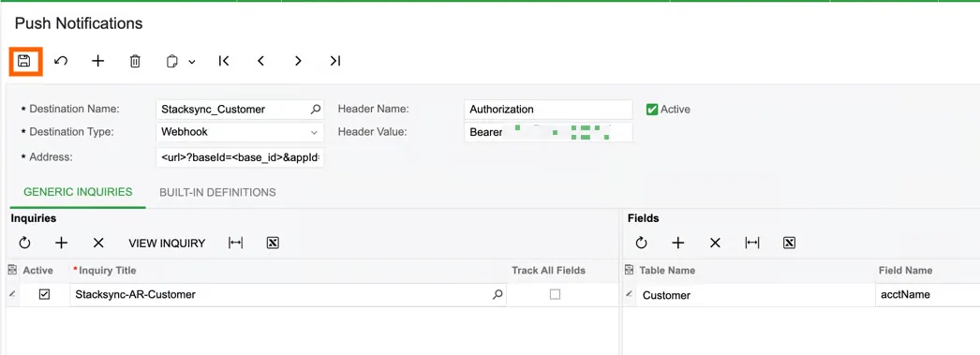Click the edit pencil on Stacksync-AR-Customer row
Image resolution: width=980 pixels, height=355 pixels.
(x=12, y=294)
